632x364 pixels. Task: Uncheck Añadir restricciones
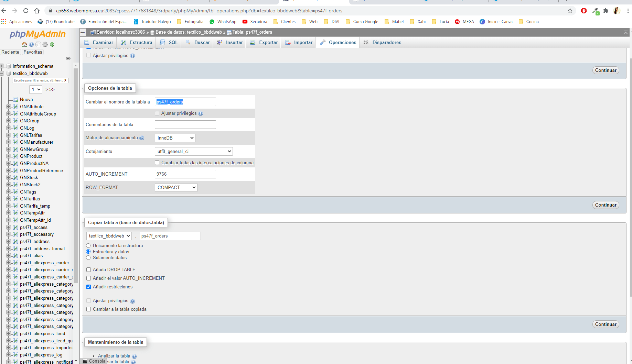click(x=89, y=287)
